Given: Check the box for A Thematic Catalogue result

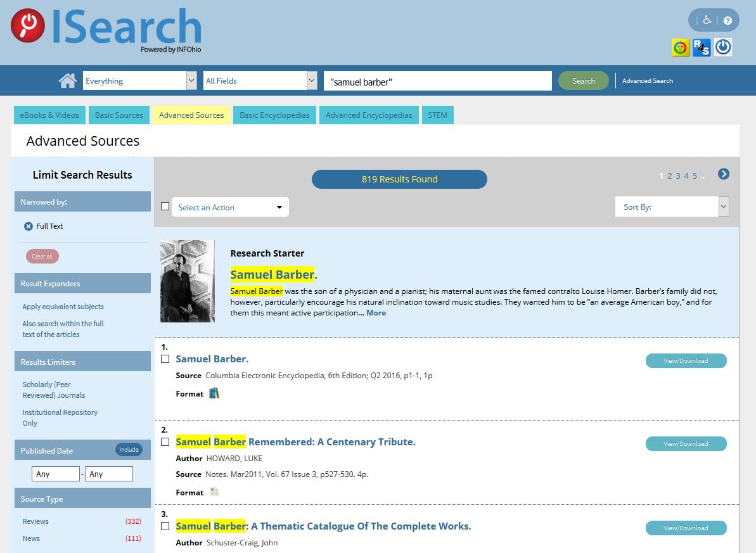Looking at the screenshot, I should (165, 526).
